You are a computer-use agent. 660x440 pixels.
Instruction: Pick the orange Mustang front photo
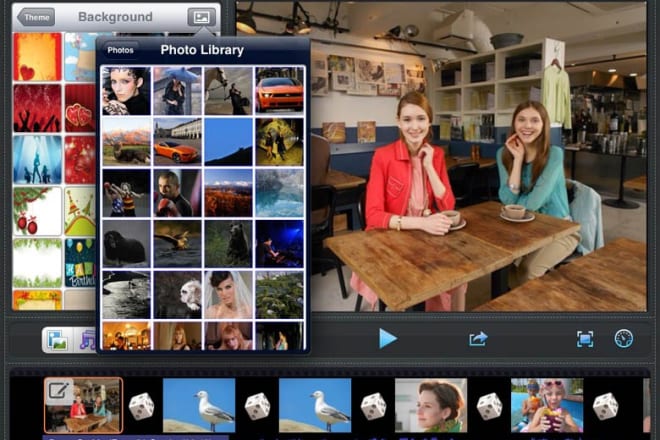[279, 91]
